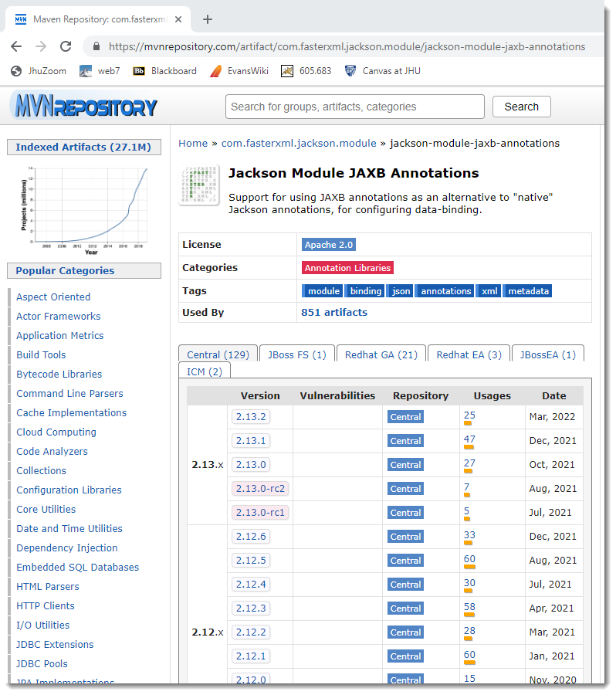The image size is (616, 695).
Task: Open version 2.12.6
Action: (251, 537)
